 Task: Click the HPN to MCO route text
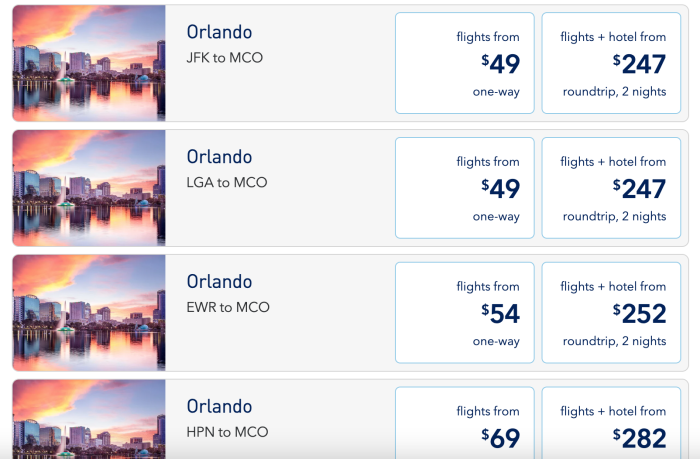pos(227,432)
